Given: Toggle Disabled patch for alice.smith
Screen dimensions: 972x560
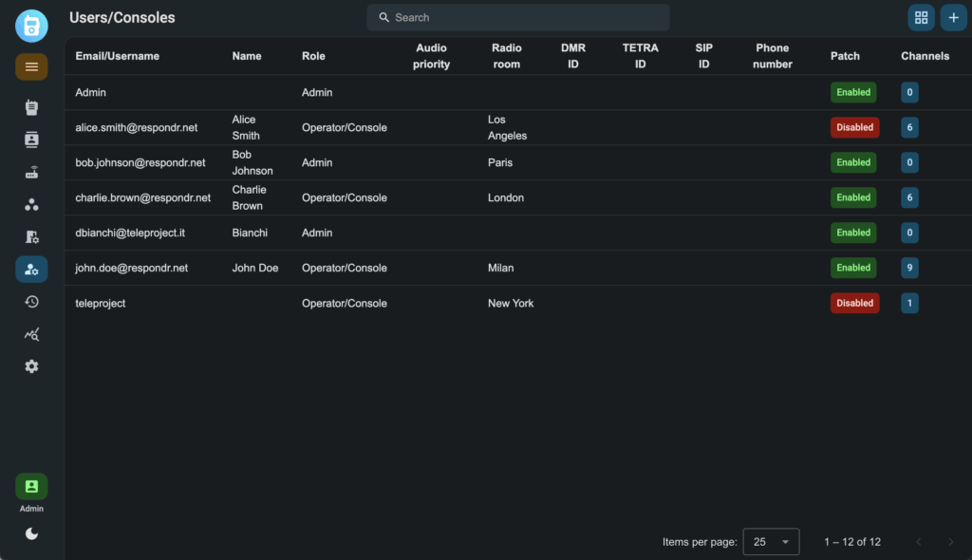Looking at the screenshot, I should click(x=854, y=127).
